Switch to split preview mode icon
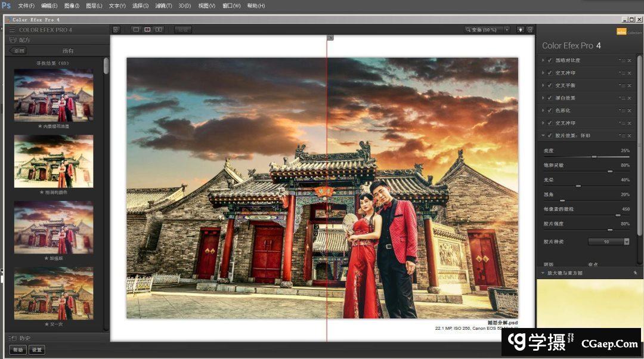The height and width of the screenshot is (359, 644). (x=147, y=29)
